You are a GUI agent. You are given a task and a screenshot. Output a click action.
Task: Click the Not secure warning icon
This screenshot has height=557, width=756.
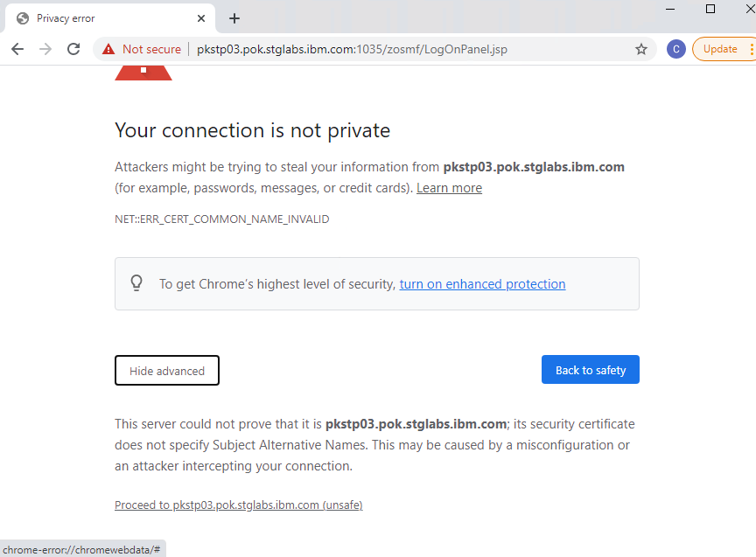click(108, 49)
